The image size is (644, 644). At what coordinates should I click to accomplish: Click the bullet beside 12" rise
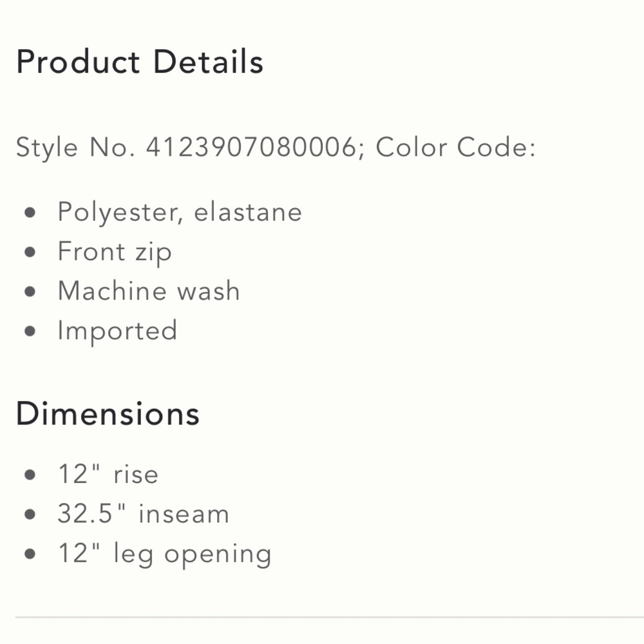[x=30, y=475]
